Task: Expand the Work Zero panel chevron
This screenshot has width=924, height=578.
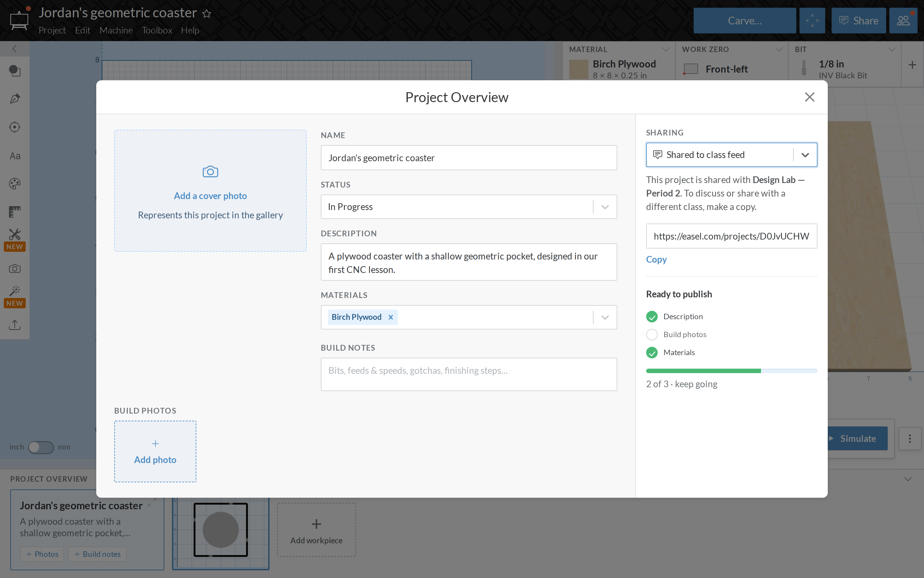Action: (779, 49)
